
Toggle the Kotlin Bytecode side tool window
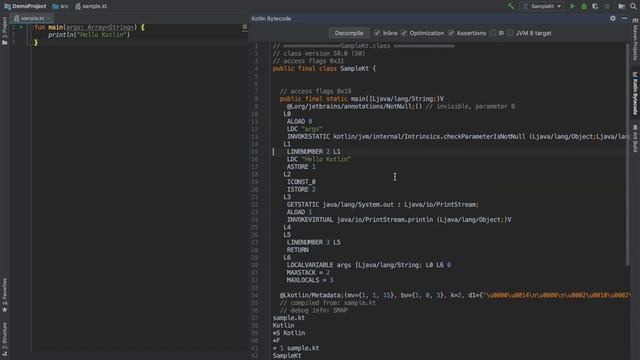635,93
